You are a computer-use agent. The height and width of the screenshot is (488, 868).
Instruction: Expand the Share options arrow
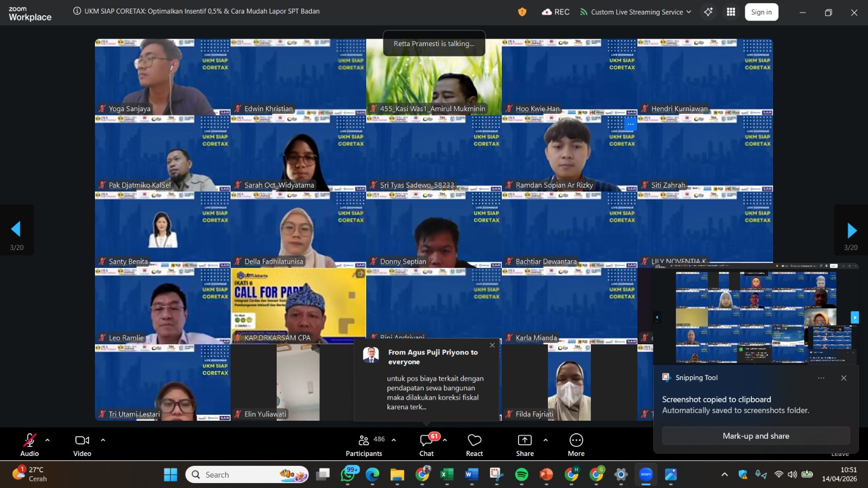pos(546,440)
